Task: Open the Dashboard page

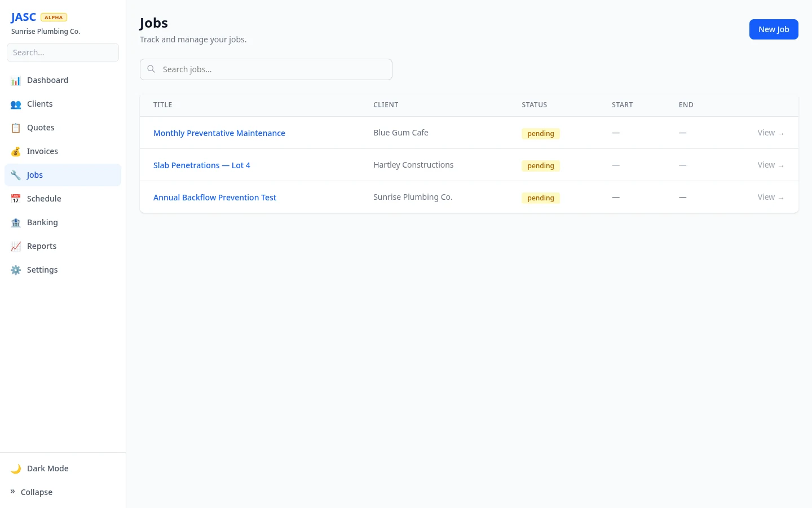Action: 63,80
